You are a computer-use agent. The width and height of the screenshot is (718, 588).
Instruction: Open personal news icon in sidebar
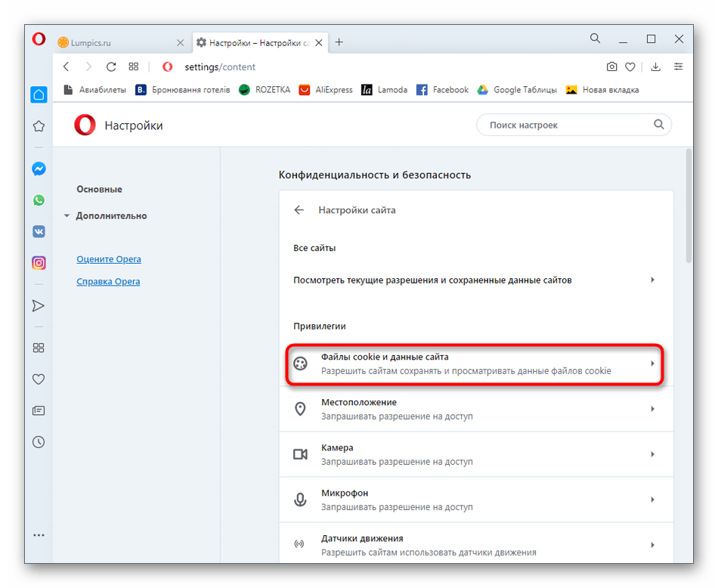click(x=39, y=411)
